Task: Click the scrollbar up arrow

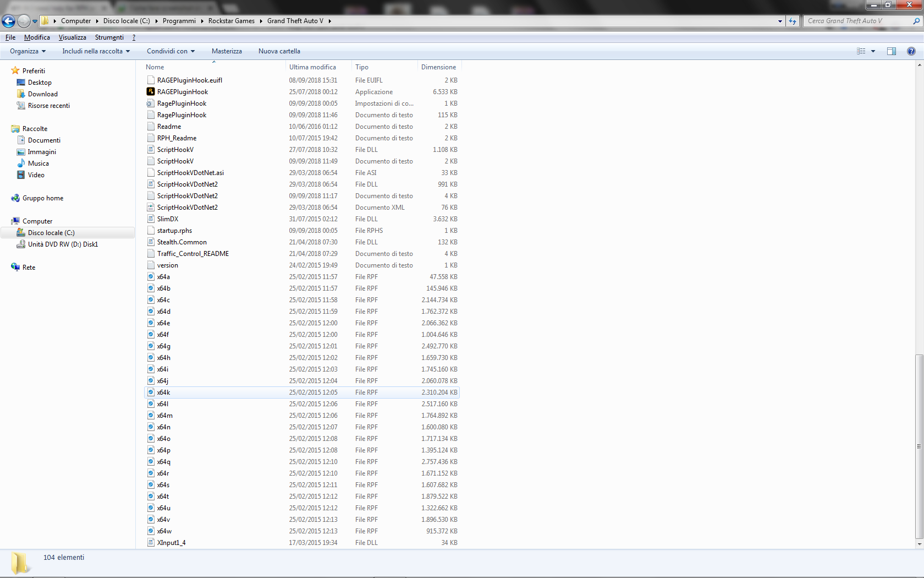Action: click(x=919, y=64)
